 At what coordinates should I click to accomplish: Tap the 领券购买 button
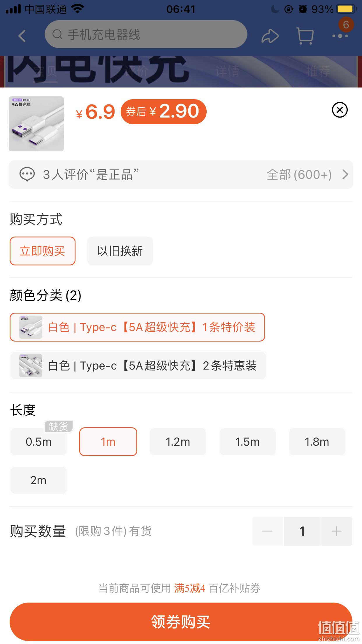click(181, 622)
